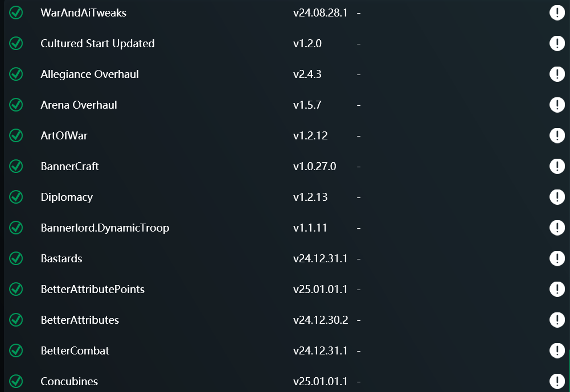Select the BetterAttributePoints mod entry
The height and width of the screenshot is (392, 570).
[x=92, y=290]
